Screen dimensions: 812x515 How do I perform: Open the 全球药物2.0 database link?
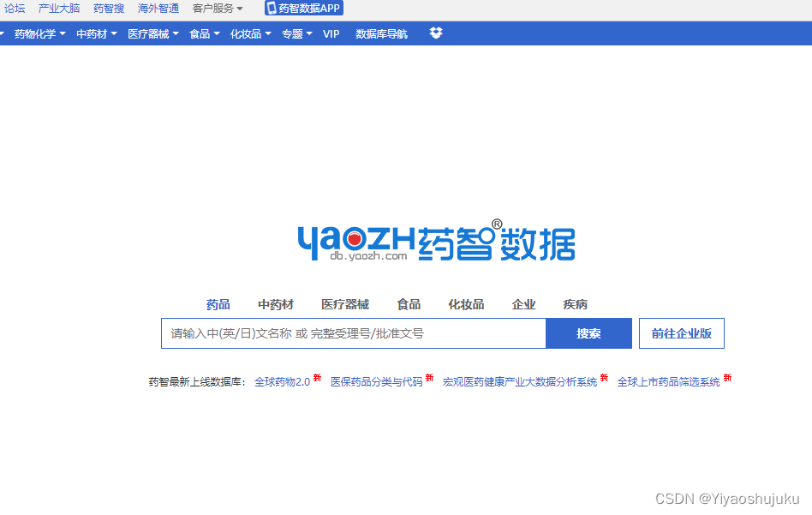(283, 382)
